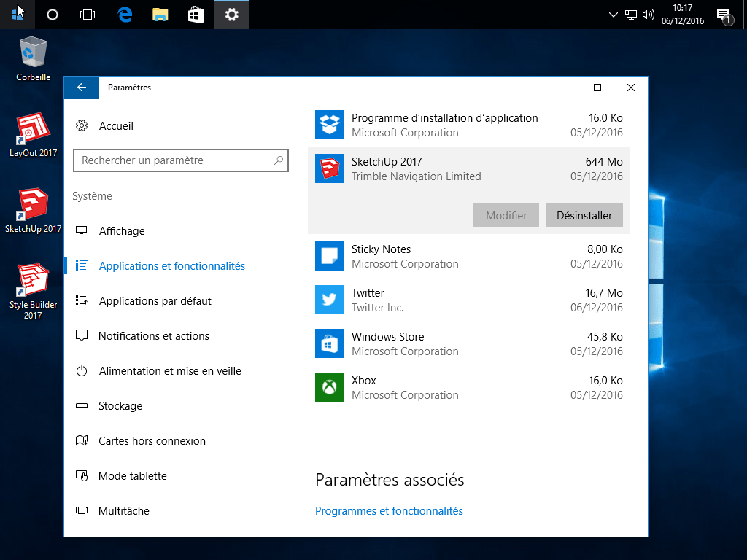747x560 pixels.
Task: Open Microsoft Edge from the taskbar
Action: 125,15
